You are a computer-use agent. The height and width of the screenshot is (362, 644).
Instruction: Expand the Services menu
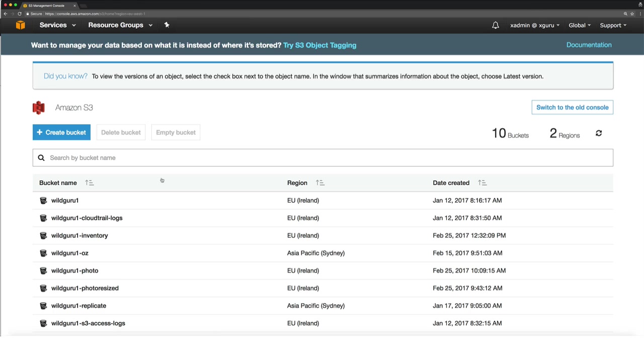click(x=57, y=25)
